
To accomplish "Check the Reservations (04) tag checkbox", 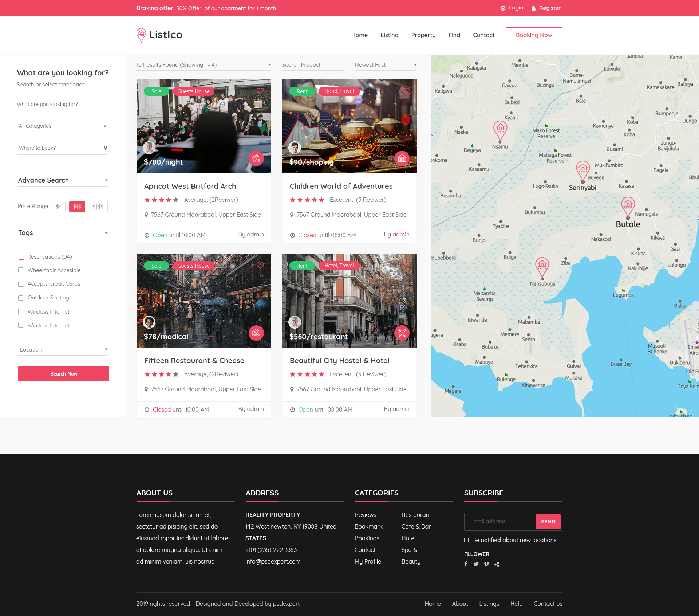I will [x=21, y=257].
